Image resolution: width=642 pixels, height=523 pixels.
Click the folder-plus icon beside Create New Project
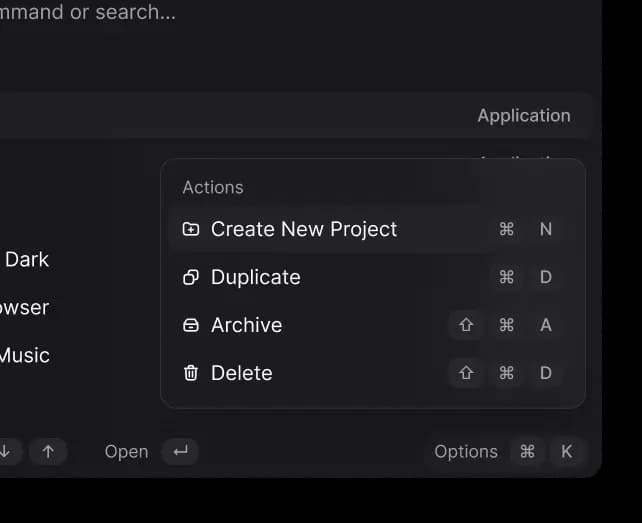191,229
